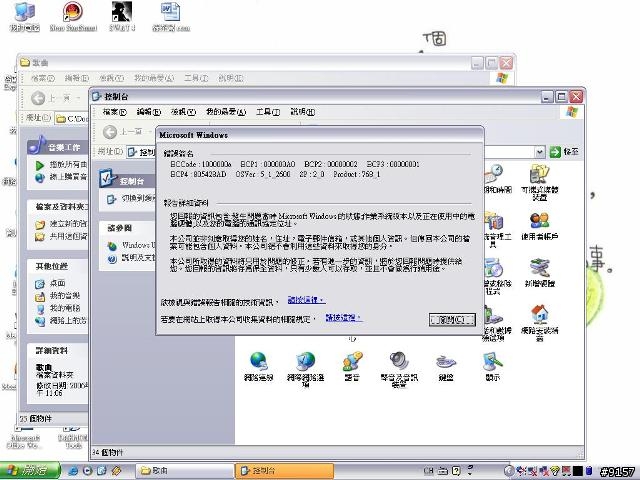Image resolution: width=640 pixels, height=480 pixels.
Task: Open 檔案(F) menu in 控制台 window
Action: click(114, 112)
